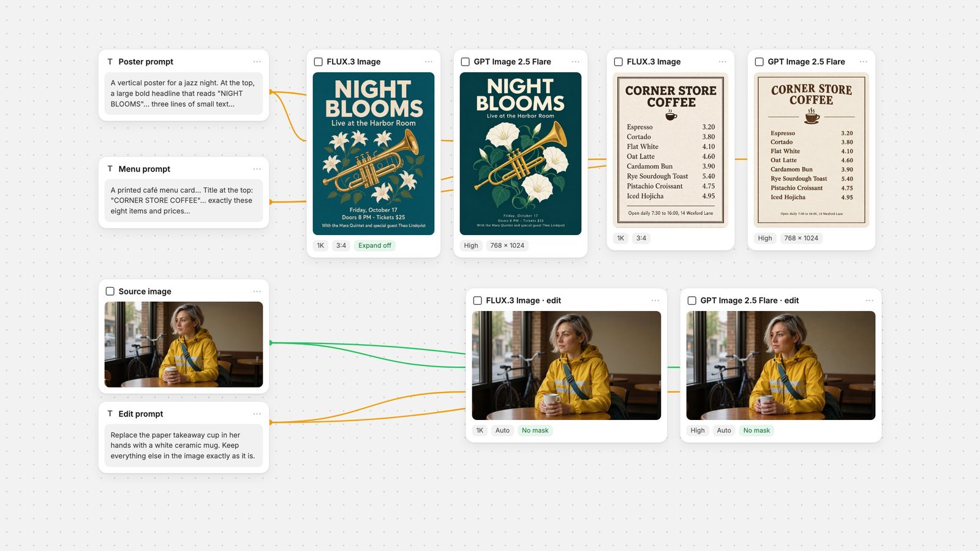Click the No mask tag on FLUX.3 edit

[x=535, y=430]
